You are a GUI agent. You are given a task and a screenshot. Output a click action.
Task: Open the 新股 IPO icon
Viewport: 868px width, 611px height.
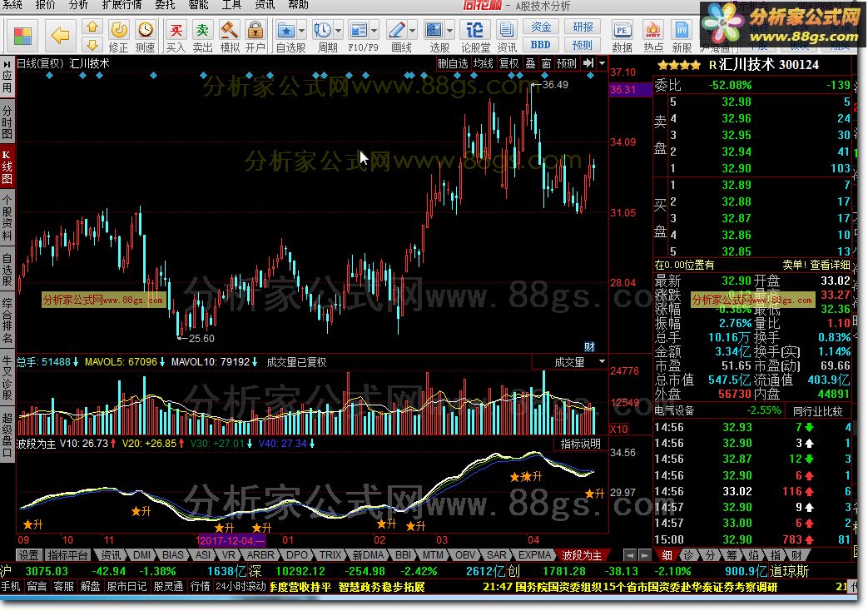point(682,36)
